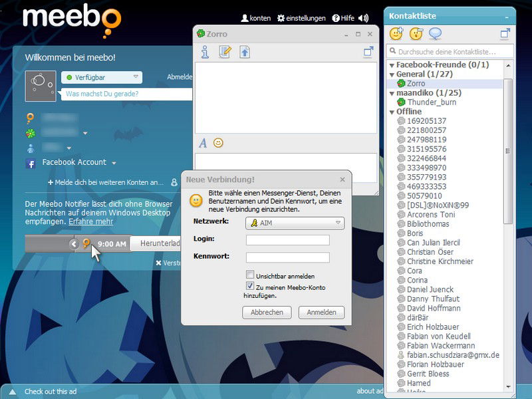Viewport: 532px width, 399px height.
Task: Select offline contact Bibliothomas
Action: point(428,224)
